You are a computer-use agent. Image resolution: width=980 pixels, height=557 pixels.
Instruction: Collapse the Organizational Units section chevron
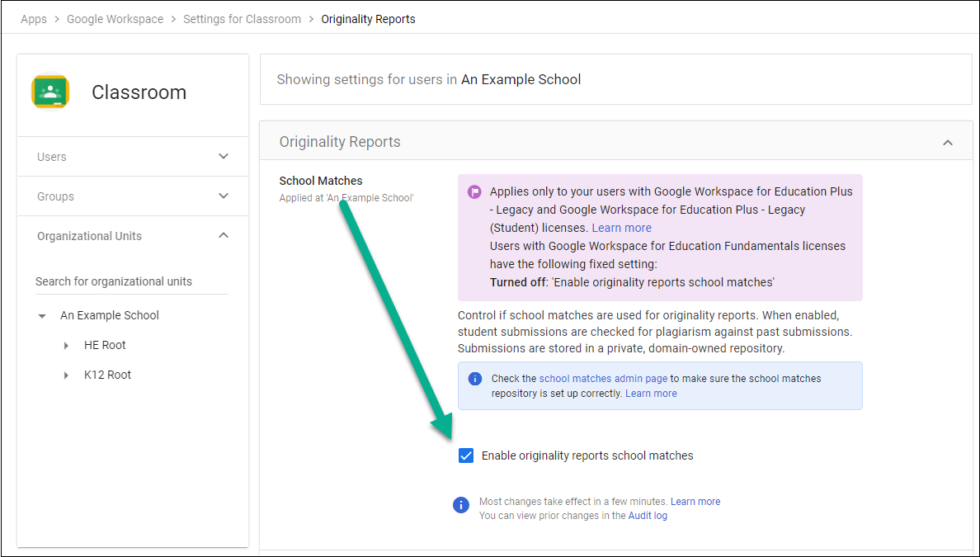coord(224,236)
